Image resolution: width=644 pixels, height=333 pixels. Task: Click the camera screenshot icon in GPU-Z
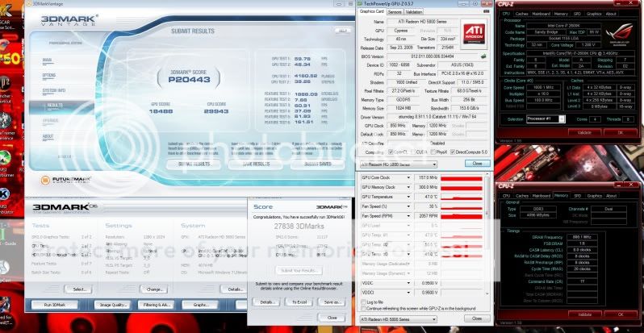coord(487,11)
